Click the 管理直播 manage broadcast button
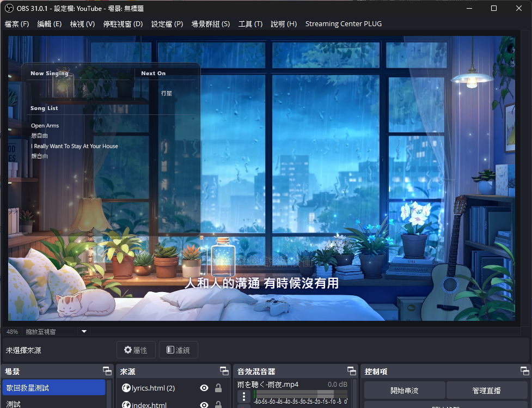The height and width of the screenshot is (408, 532). pyautogui.click(x=487, y=391)
